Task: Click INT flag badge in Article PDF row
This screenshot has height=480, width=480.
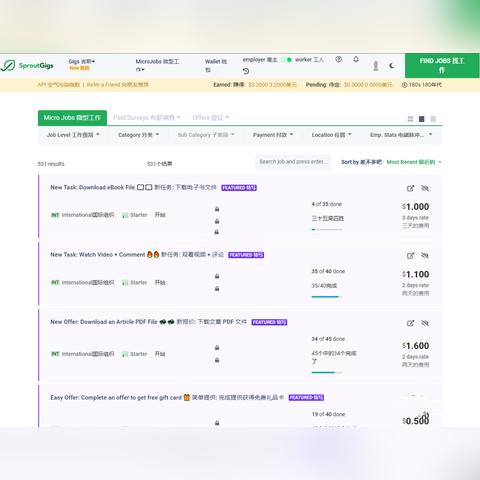Action: 55,354
